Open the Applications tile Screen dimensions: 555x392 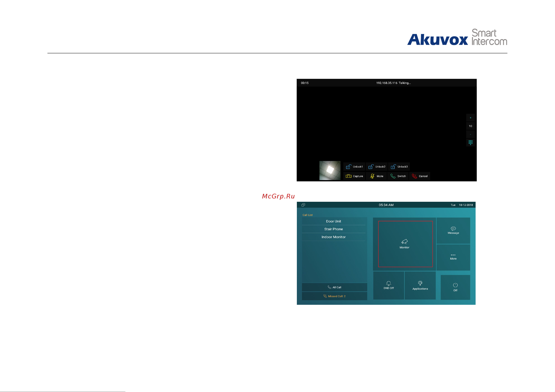click(420, 286)
